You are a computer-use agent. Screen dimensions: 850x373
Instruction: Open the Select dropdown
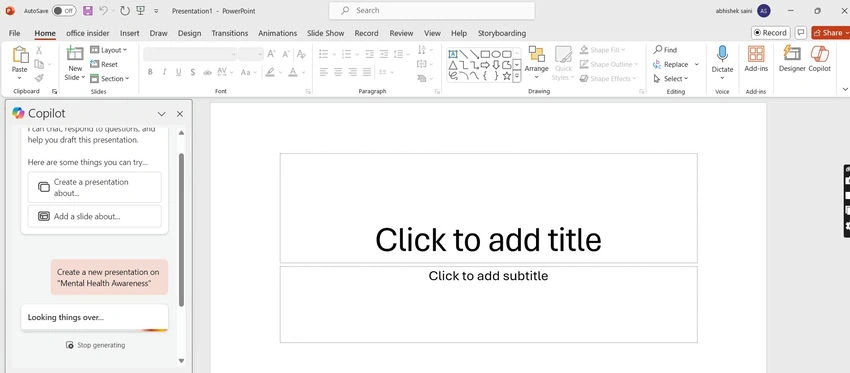[x=671, y=79]
